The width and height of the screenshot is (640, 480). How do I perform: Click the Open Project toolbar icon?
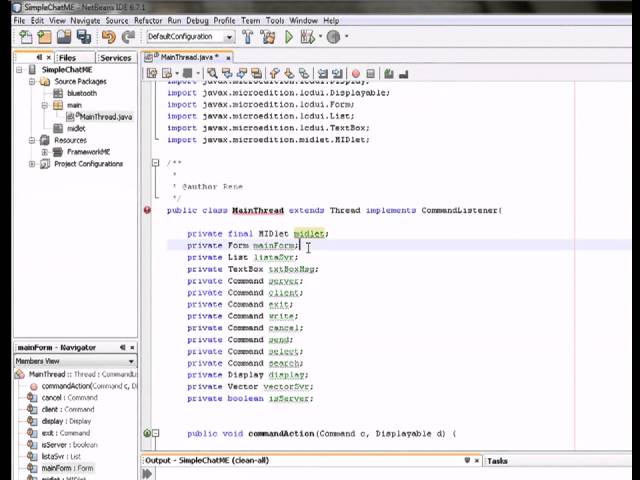64,37
